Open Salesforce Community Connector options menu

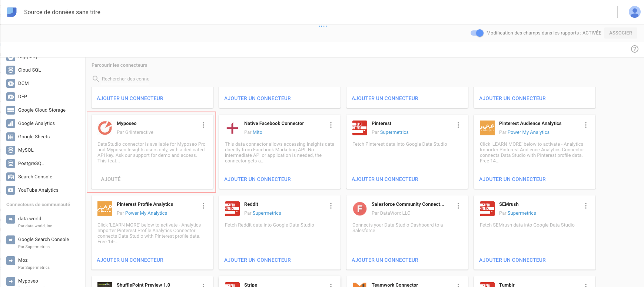458,206
